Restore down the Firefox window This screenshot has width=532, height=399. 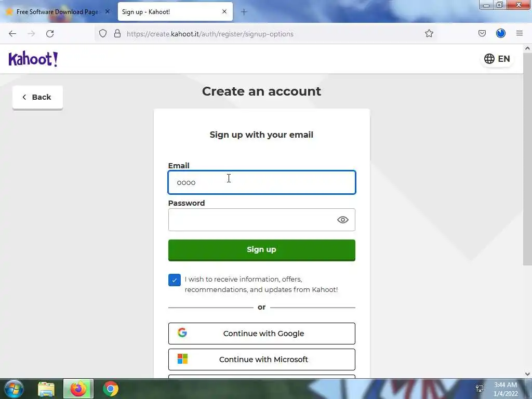pos(499,5)
